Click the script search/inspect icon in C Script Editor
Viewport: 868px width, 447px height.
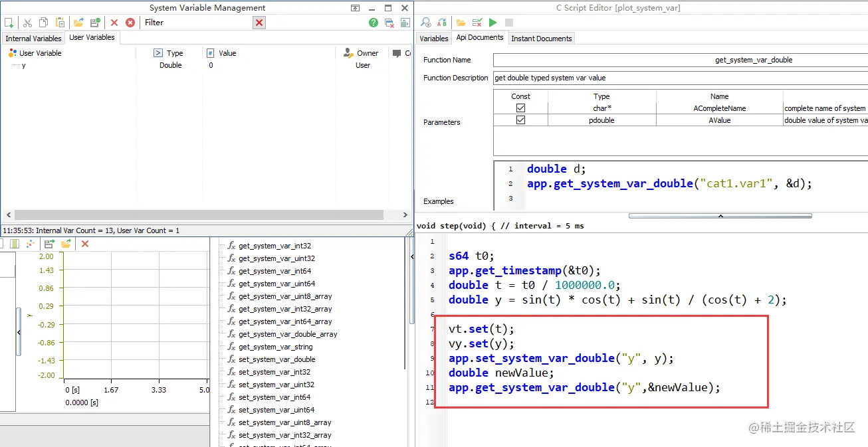[426, 23]
